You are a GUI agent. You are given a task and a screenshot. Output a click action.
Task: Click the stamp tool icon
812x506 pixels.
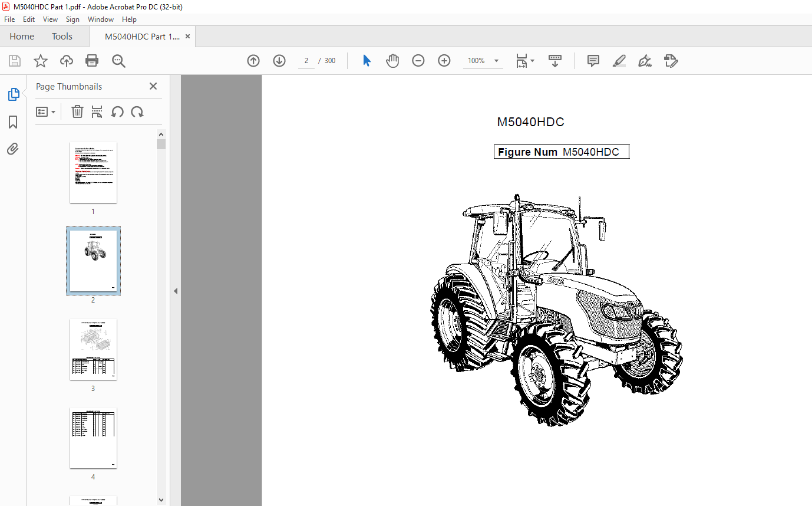(x=671, y=61)
